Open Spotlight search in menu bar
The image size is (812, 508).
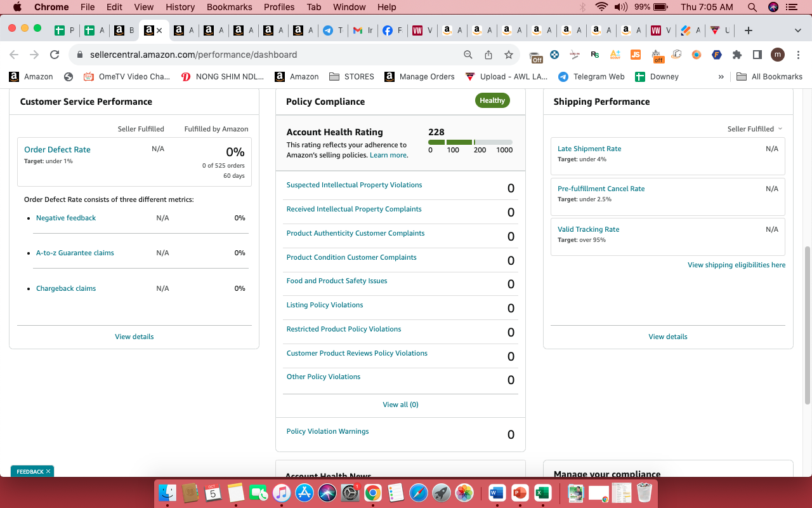(752, 7)
